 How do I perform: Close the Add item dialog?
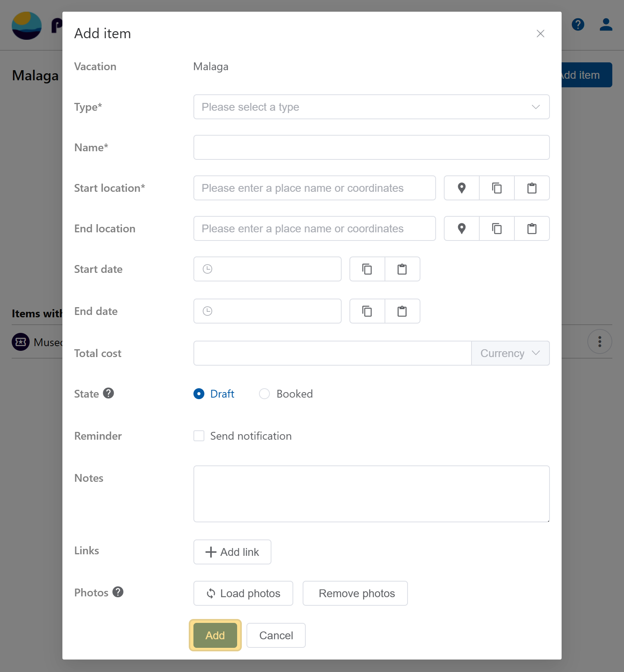(540, 34)
